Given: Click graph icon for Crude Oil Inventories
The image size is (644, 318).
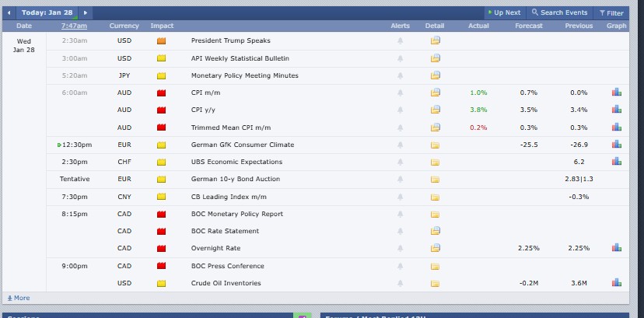Looking at the screenshot, I should 617,283.
